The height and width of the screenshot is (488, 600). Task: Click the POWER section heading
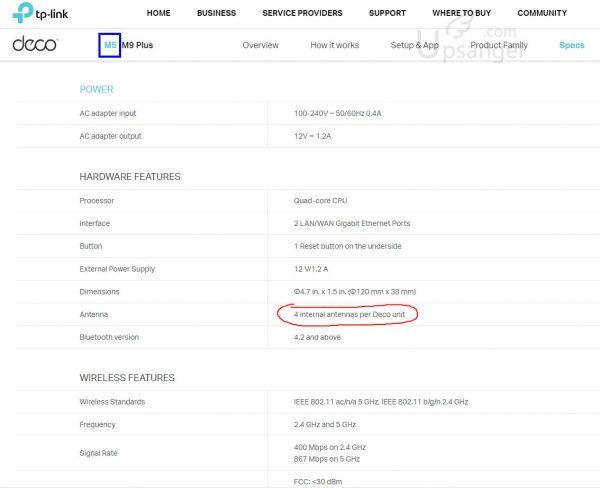[x=96, y=89]
